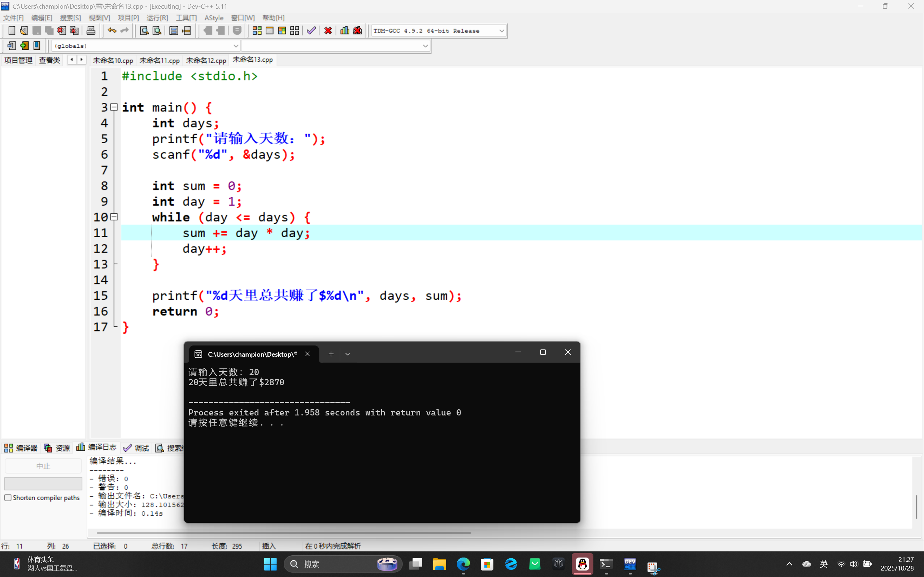Click the Undo arrow icon
Image resolution: width=924 pixels, height=577 pixels.
coord(112,31)
